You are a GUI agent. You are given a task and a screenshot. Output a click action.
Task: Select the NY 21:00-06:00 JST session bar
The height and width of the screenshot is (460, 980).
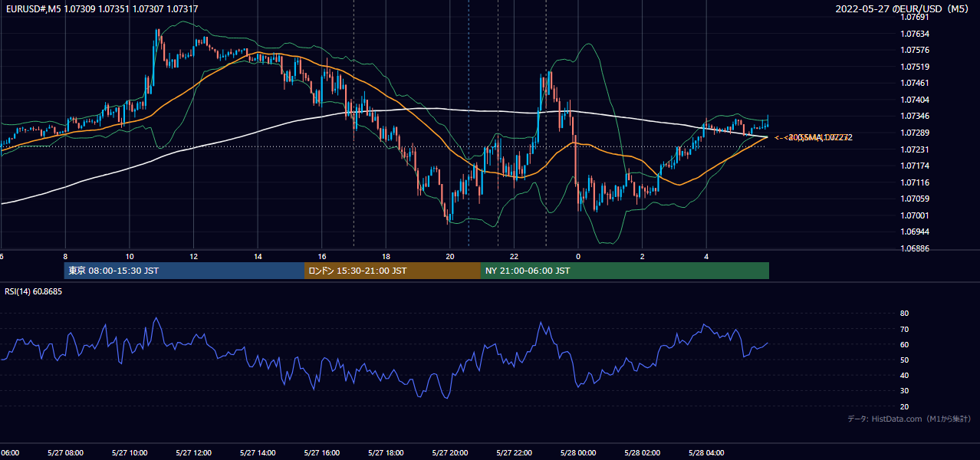coord(625,271)
